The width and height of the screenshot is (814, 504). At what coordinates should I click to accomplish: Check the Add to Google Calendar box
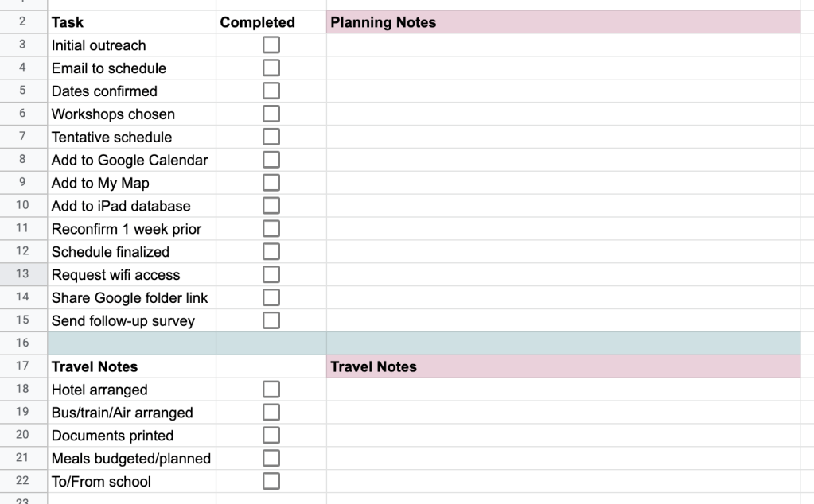point(271,159)
